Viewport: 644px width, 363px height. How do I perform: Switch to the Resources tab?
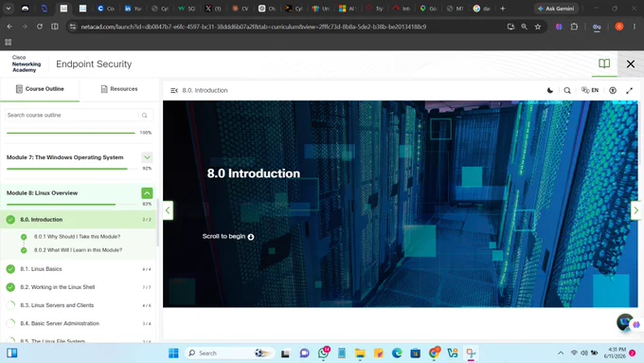[x=119, y=89]
